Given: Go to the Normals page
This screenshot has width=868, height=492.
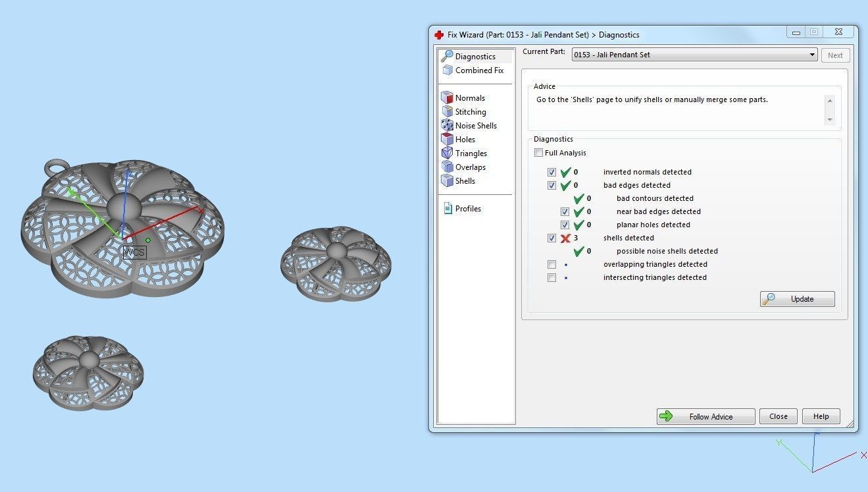Looking at the screenshot, I should [470, 98].
